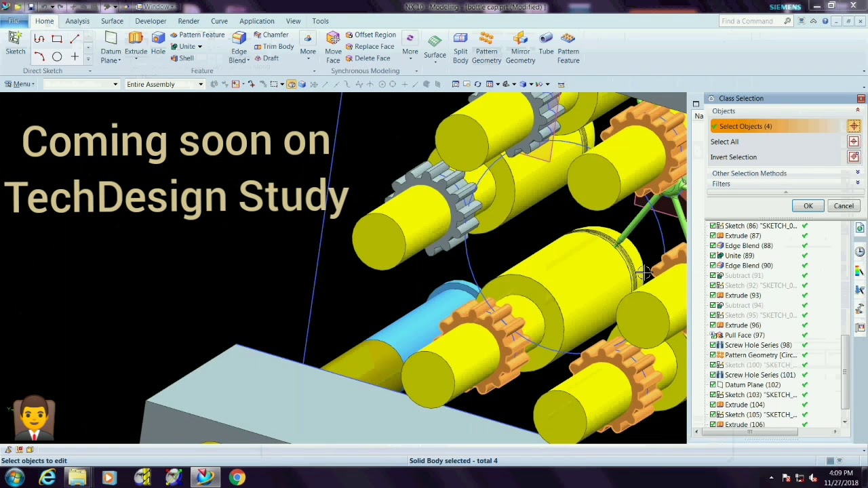The image size is (868, 488).
Task: Click the Datum Plane tool
Action: coord(111,47)
